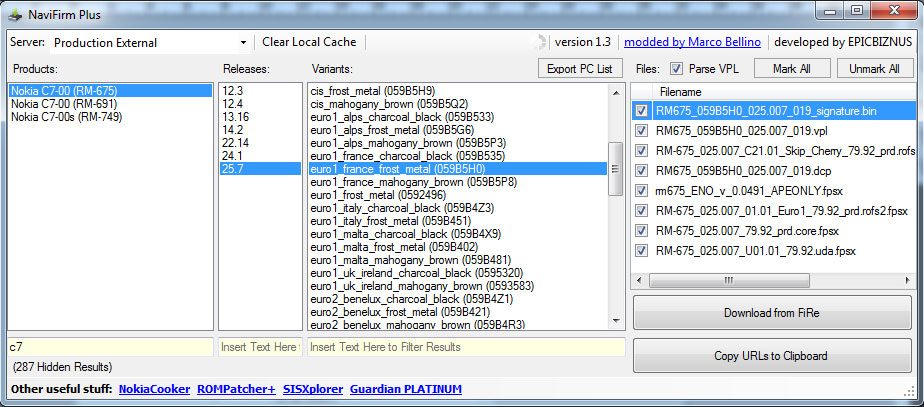The image size is (924, 407).
Task: Open the ROMPatcher+ link
Action: pyautogui.click(x=236, y=389)
